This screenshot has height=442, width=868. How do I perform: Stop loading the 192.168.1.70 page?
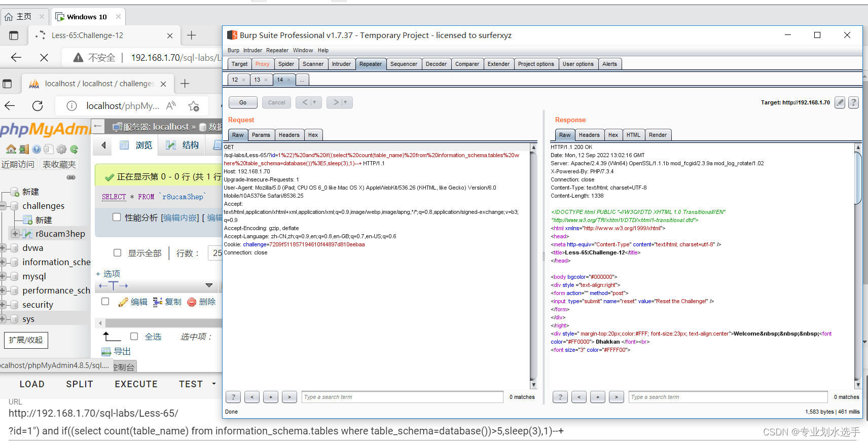click(x=44, y=58)
